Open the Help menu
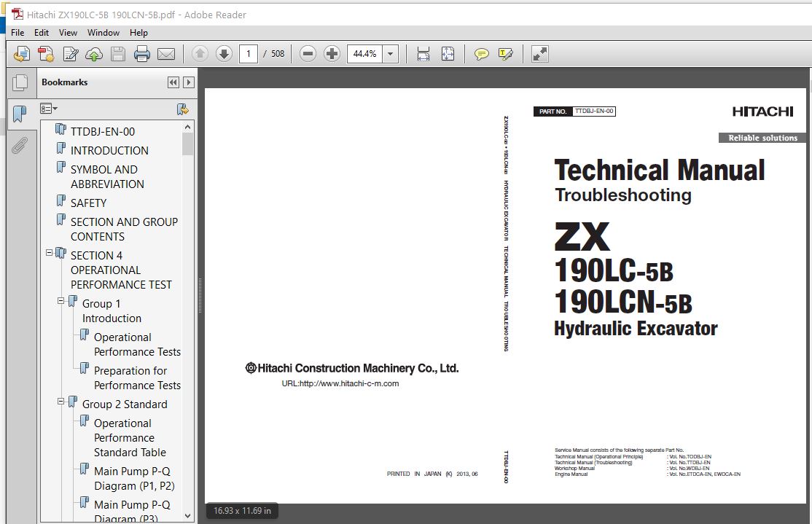 (x=138, y=33)
